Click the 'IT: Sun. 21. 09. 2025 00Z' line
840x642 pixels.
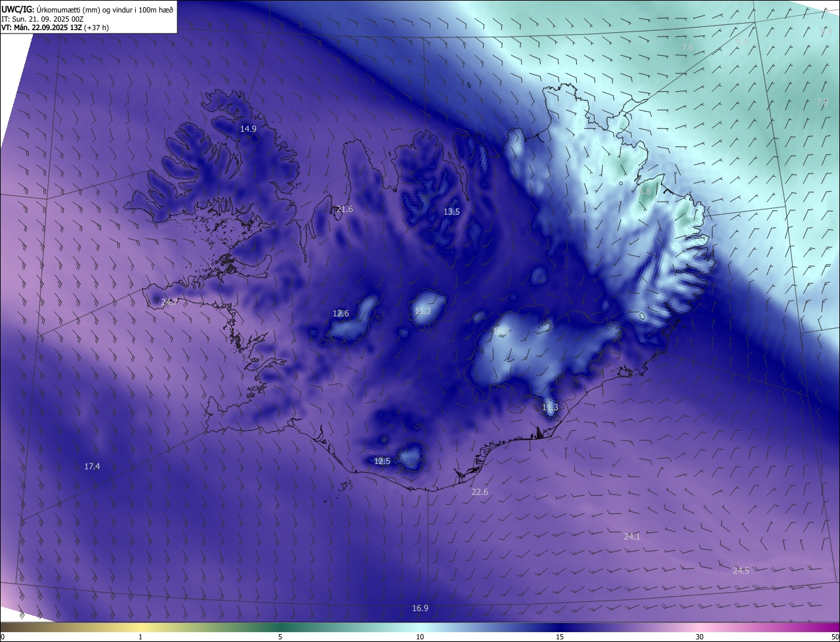42,18
